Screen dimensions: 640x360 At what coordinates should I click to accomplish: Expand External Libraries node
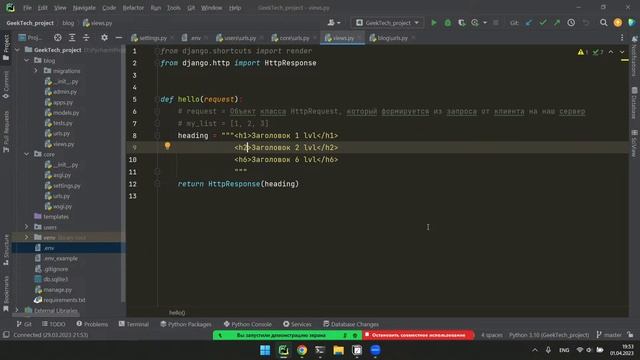tap(17, 310)
